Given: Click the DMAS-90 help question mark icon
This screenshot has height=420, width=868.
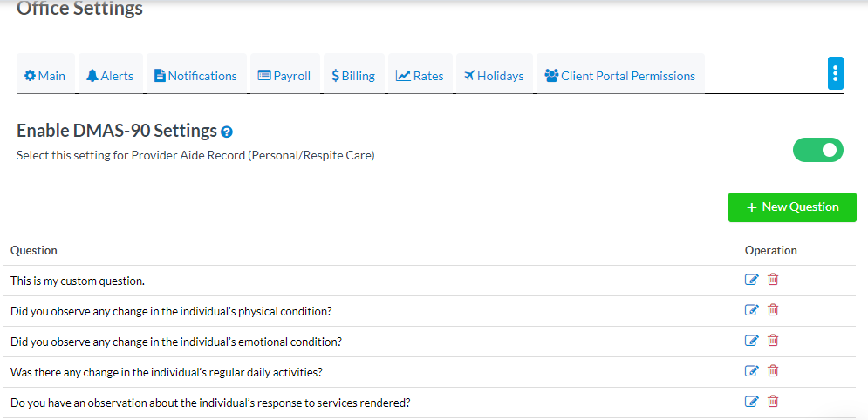Looking at the screenshot, I should (x=227, y=132).
